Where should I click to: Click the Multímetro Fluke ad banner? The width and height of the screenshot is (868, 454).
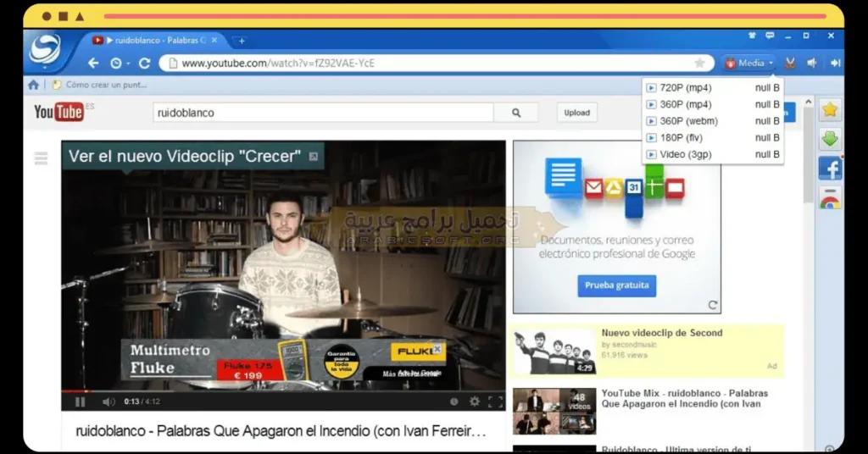click(x=283, y=360)
